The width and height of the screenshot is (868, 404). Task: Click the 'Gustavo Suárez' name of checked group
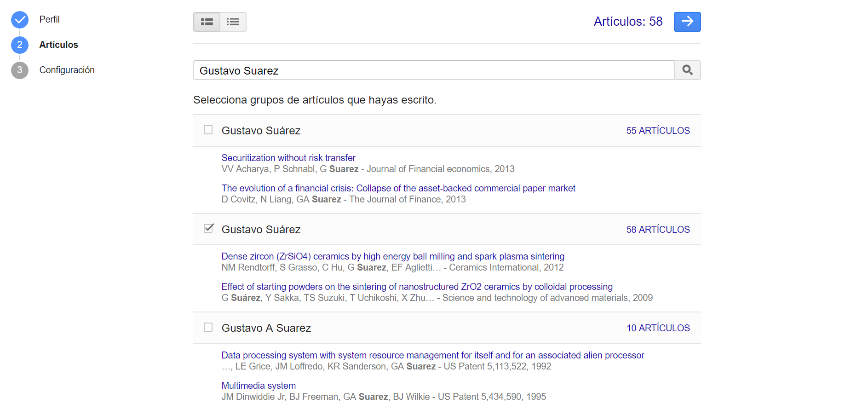tap(261, 230)
